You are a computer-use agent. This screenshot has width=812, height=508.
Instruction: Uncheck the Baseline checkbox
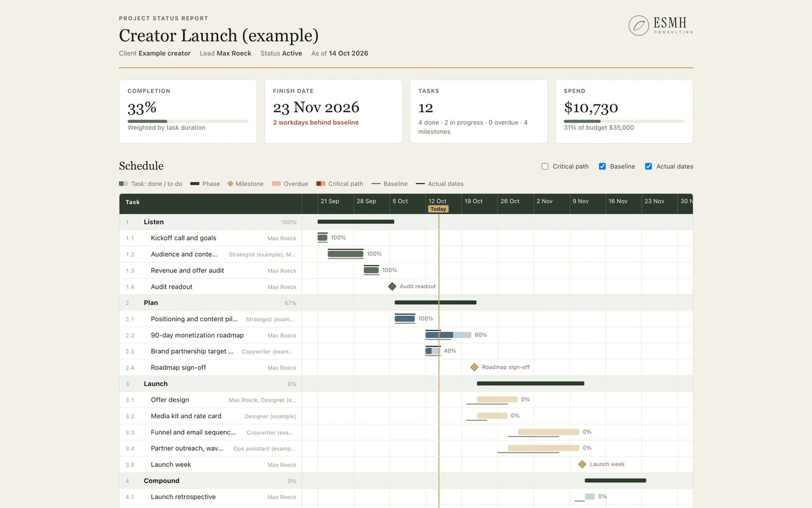(602, 166)
